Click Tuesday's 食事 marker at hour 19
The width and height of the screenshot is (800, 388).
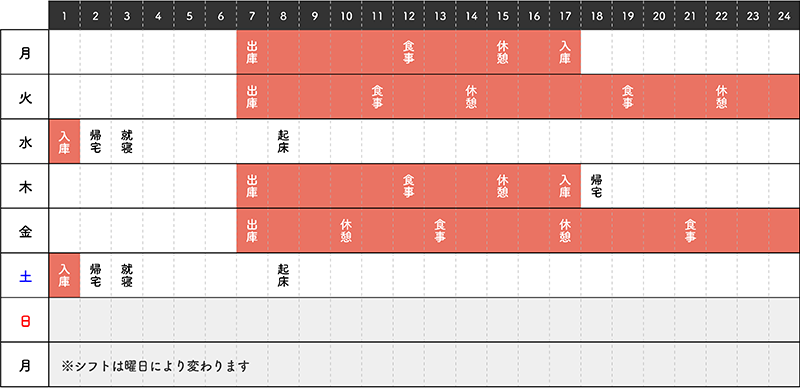627,97
